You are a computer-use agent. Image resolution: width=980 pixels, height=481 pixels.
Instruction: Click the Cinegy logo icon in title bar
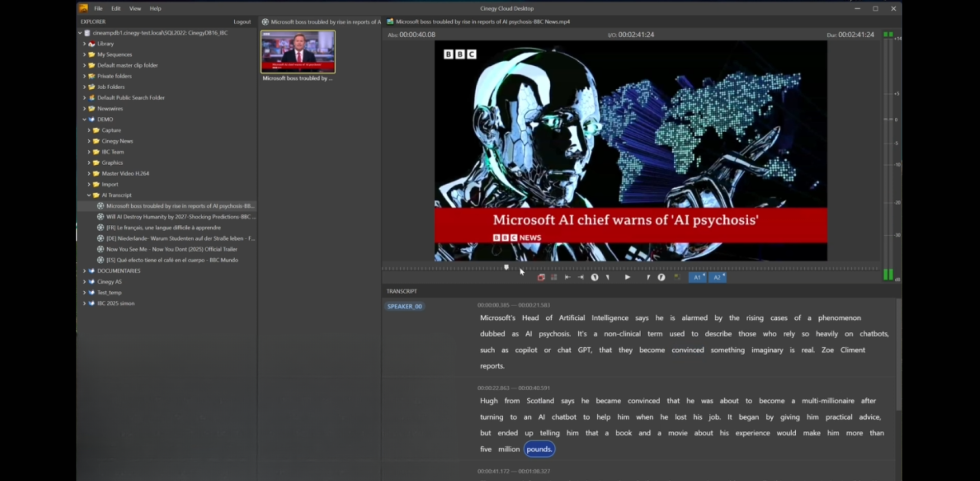coord(84,8)
